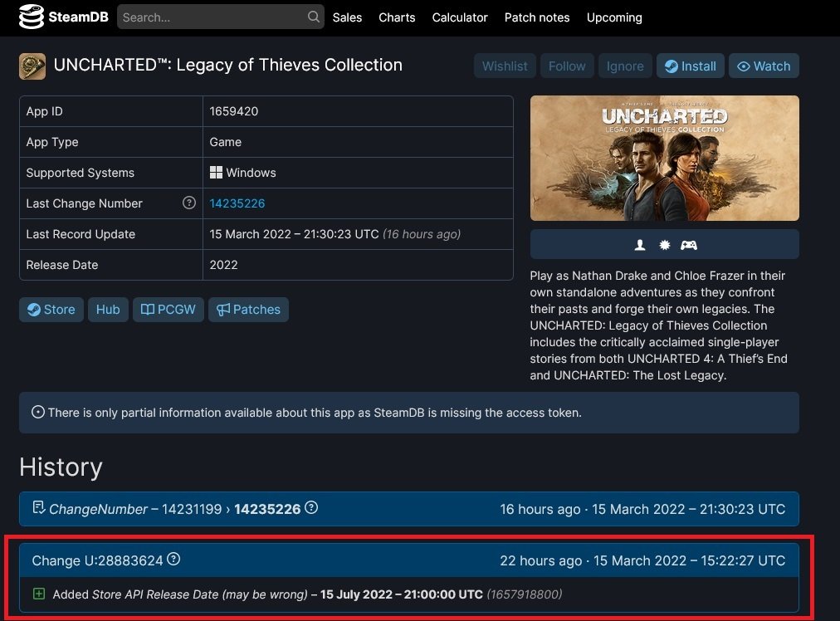Image resolution: width=840 pixels, height=621 pixels.
Task: Open the PCGW link button
Action: 168,309
